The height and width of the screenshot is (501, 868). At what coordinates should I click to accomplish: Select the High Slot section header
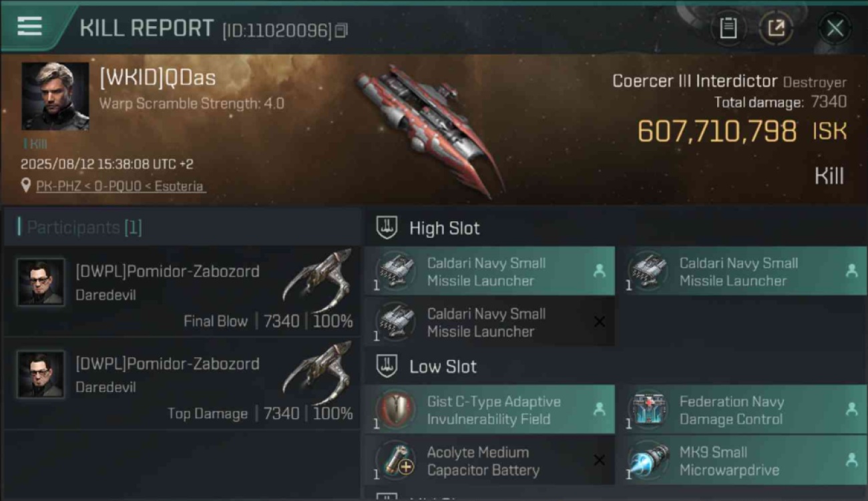point(429,228)
